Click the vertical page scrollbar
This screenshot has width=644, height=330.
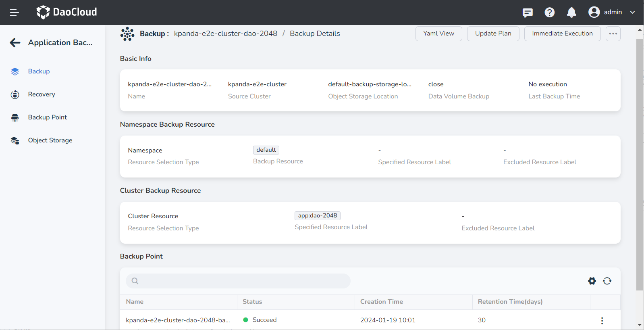(640, 161)
